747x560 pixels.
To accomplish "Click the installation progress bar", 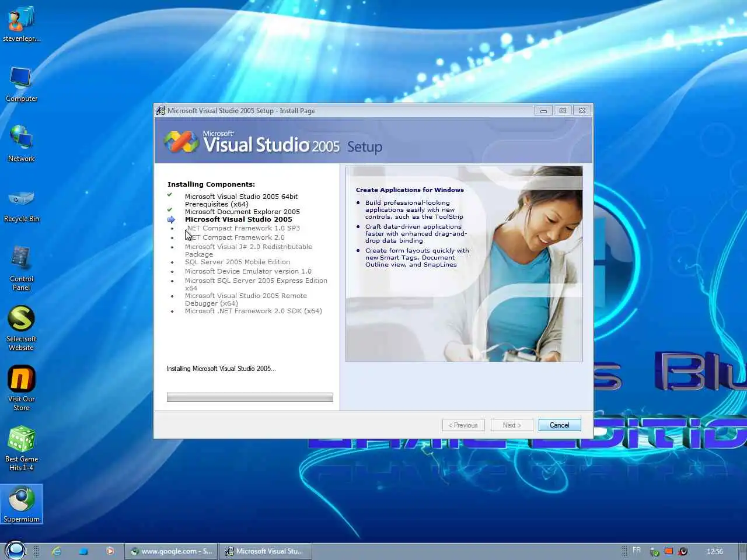I will (x=250, y=397).
